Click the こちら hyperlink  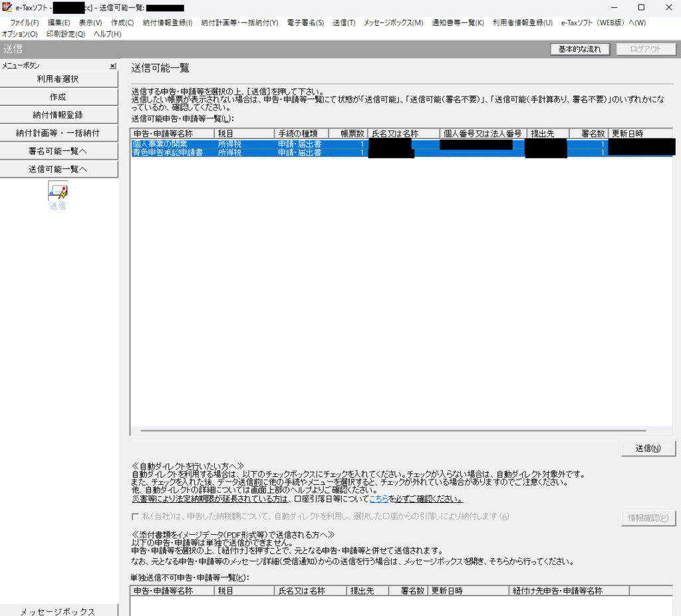tap(378, 499)
